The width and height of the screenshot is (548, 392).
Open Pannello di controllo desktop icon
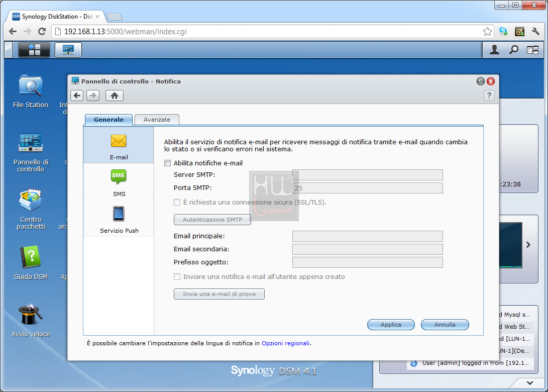31,152
